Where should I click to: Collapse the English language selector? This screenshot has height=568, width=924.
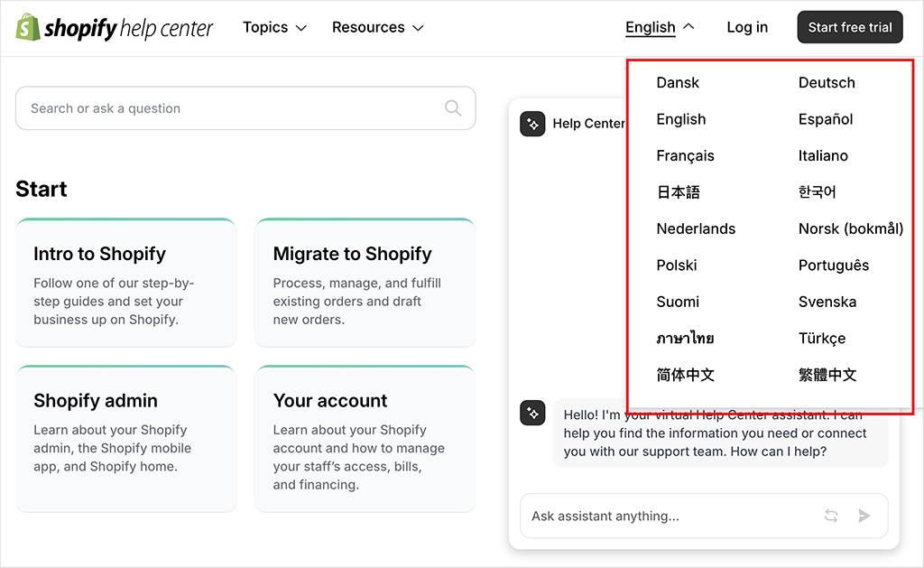[660, 28]
